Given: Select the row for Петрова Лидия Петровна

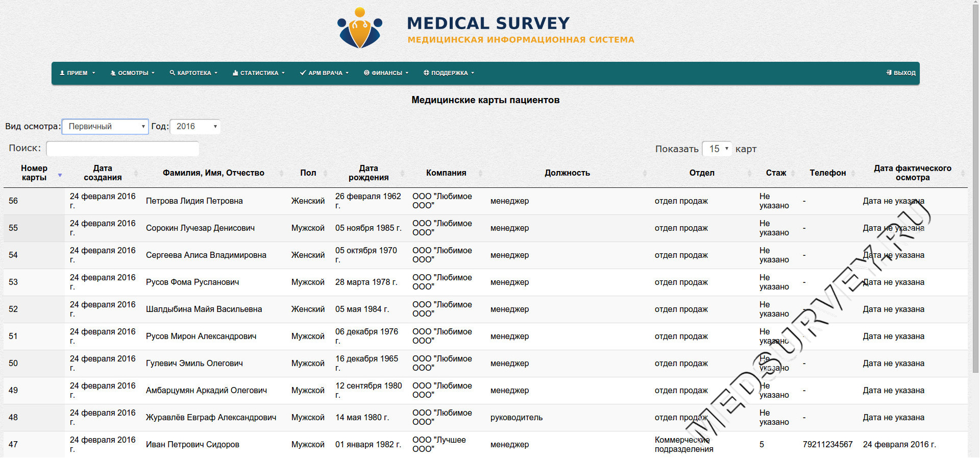Looking at the screenshot, I should (194, 201).
